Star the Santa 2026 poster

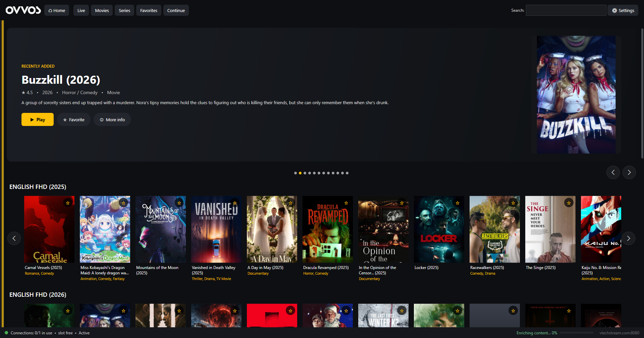(x=346, y=311)
